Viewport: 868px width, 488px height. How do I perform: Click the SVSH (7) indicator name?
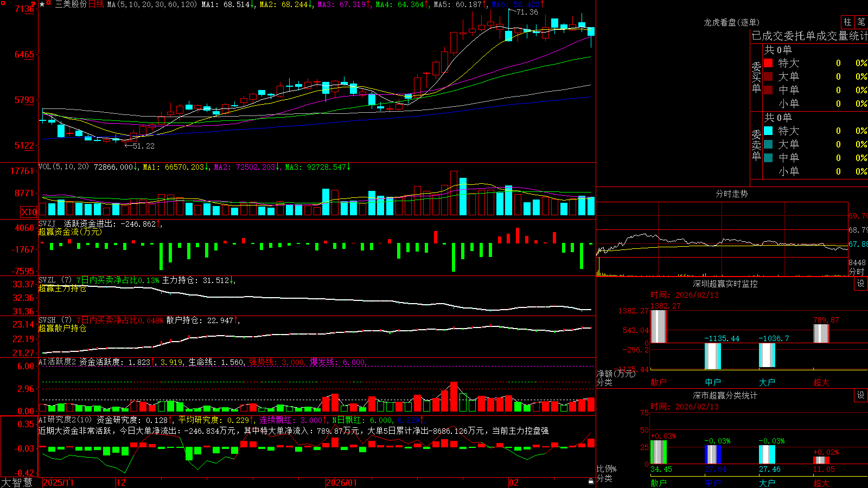pyautogui.click(x=55, y=320)
